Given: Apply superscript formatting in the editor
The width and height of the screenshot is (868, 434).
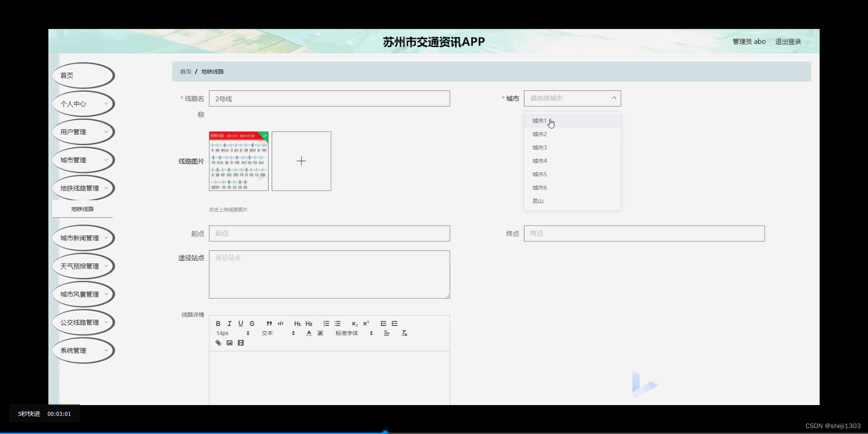Looking at the screenshot, I should click(x=366, y=323).
